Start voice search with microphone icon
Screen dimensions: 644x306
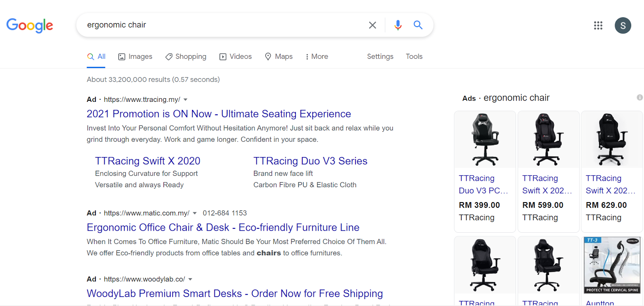point(398,25)
